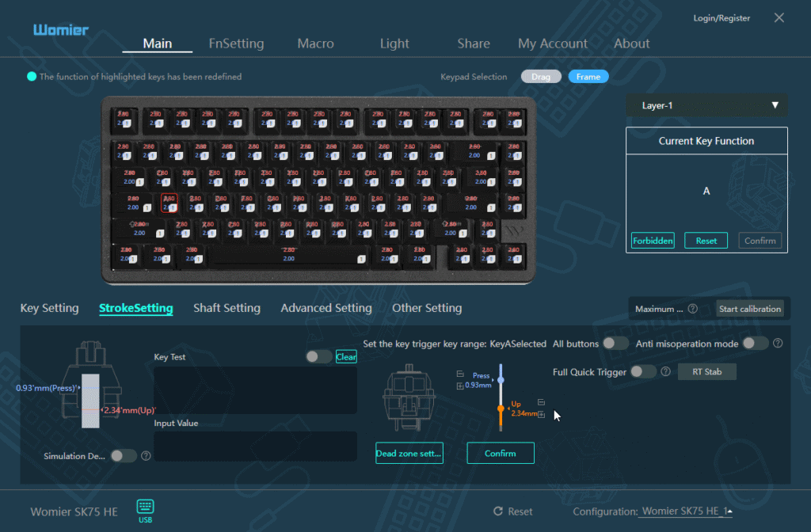Open the Share tab
This screenshot has width=811, height=532.
pos(474,44)
